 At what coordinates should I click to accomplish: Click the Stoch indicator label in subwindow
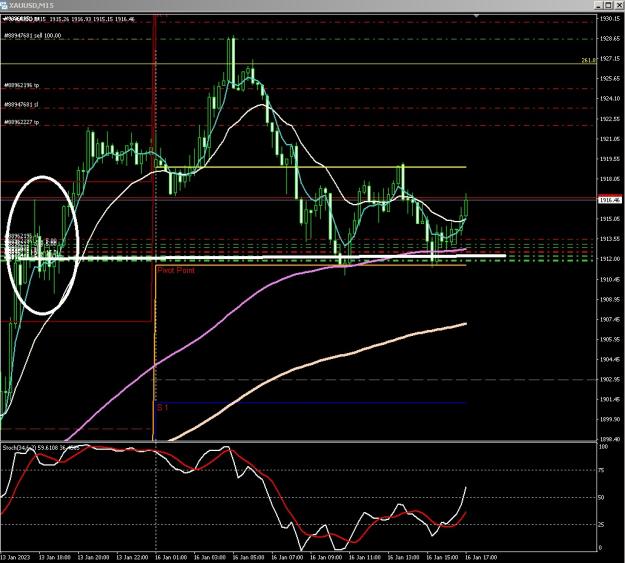click(x=41, y=448)
